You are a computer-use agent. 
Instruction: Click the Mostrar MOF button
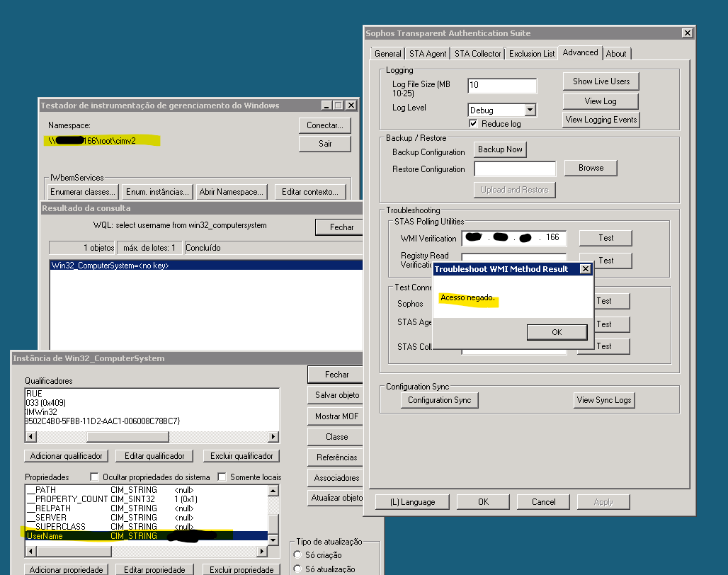pos(336,416)
